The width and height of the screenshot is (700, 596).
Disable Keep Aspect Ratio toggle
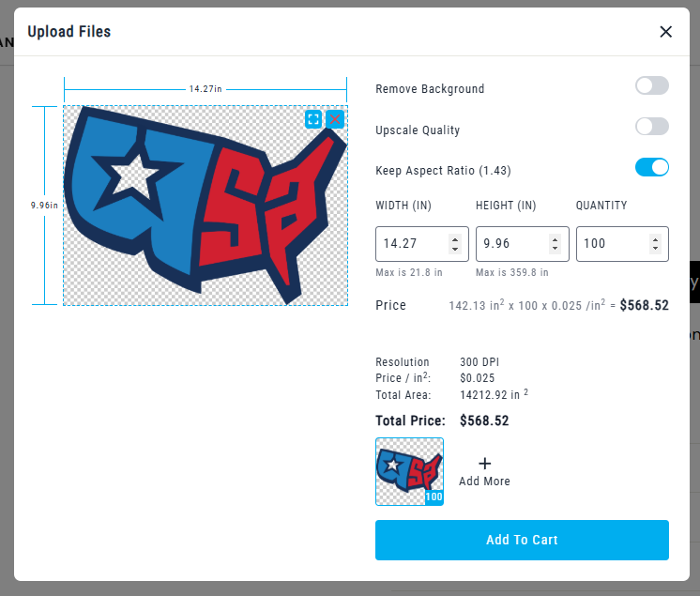[x=652, y=167]
